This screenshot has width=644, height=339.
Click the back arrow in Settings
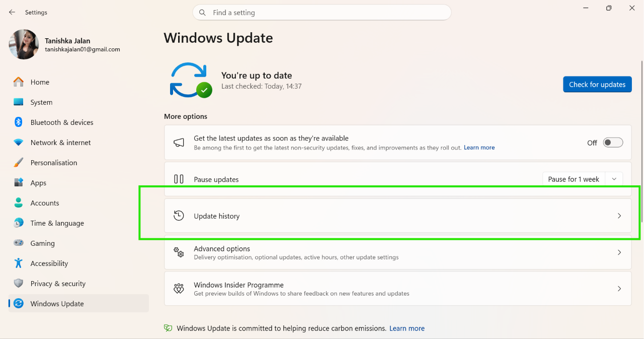[12, 12]
